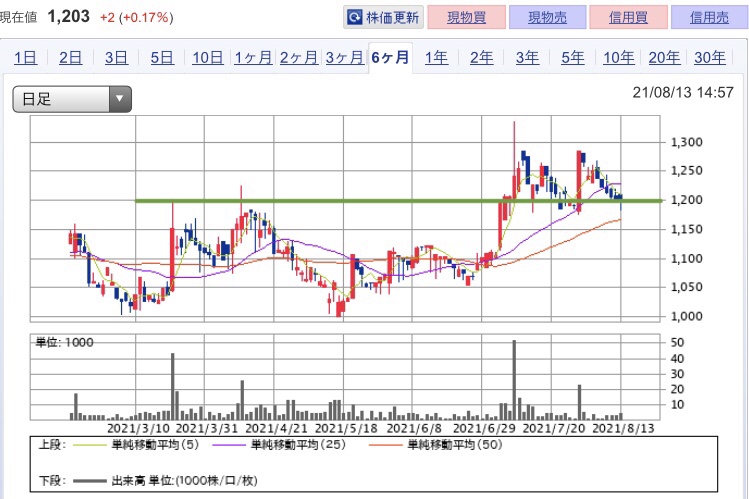Switch to the 1ヶ月 period tab
The image size is (749, 499).
click(253, 58)
